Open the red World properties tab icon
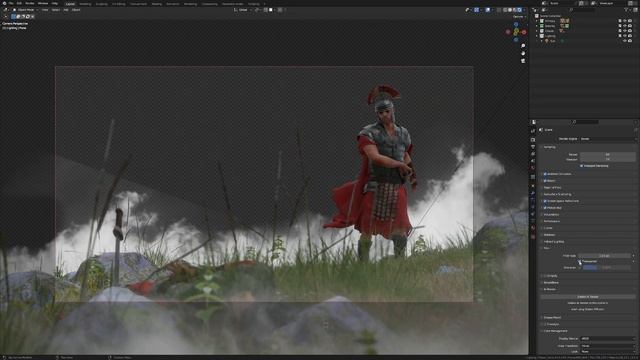 pyautogui.click(x=533, y=168)
